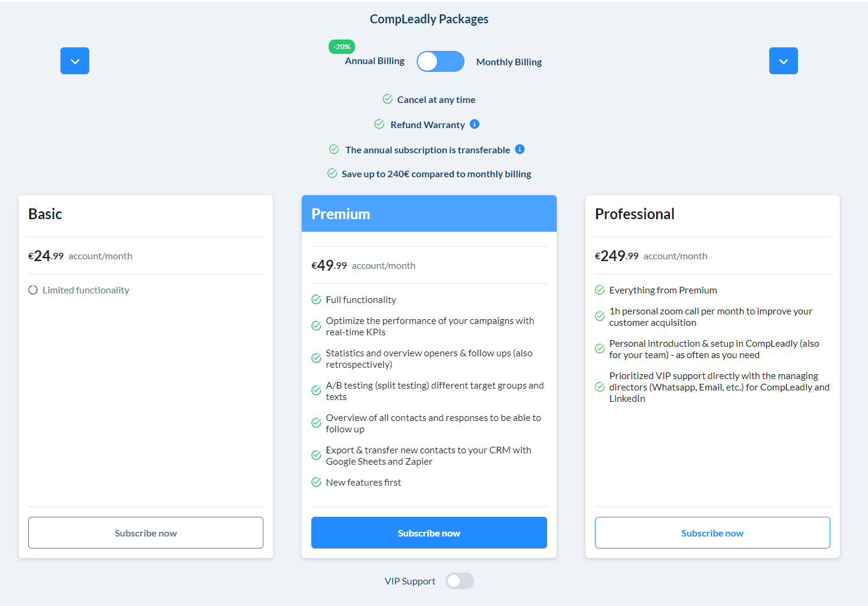Click checkmark icon beside Save up to 240€
This screenshot has width=868, height=606.
tap(332, 173)
